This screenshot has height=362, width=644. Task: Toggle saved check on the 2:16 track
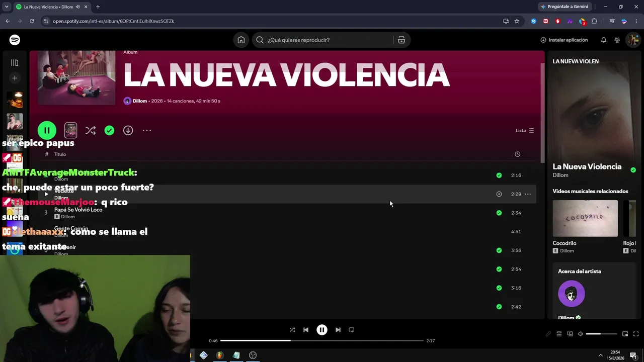pos(499,175)
